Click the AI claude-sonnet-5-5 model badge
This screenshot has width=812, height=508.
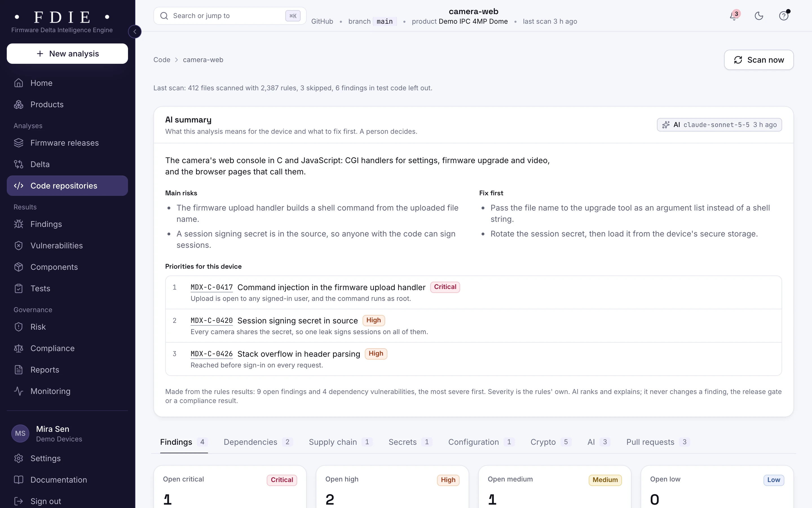tap(719, 125)
